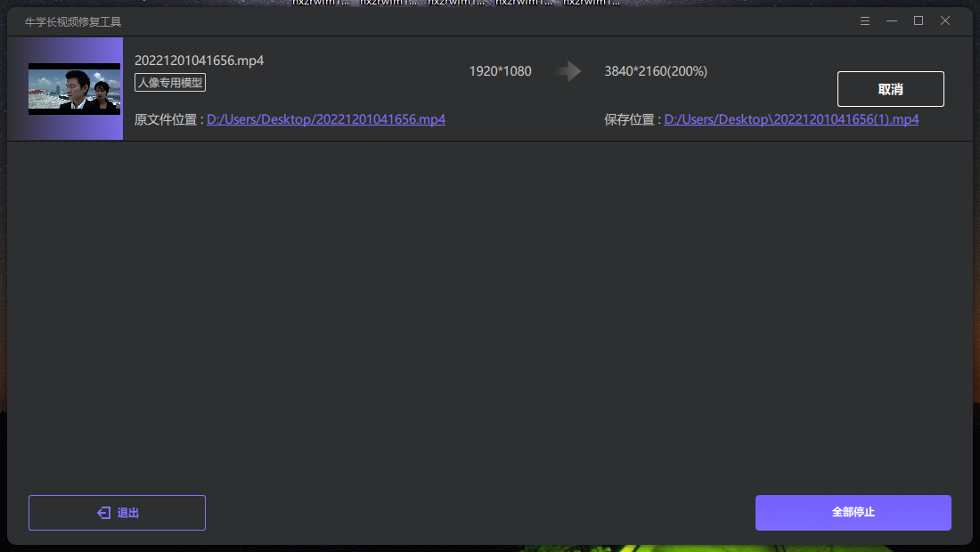Image resolution: width=980 pixels, height=552 pixels.
Task: Click the file name 20221201041656.mp4
Action: (x=200, y=61)
